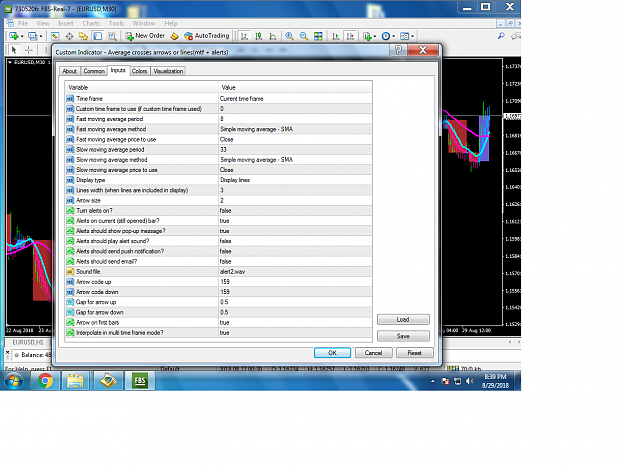
Task: Click the OK button
Action: click(332, 353)
